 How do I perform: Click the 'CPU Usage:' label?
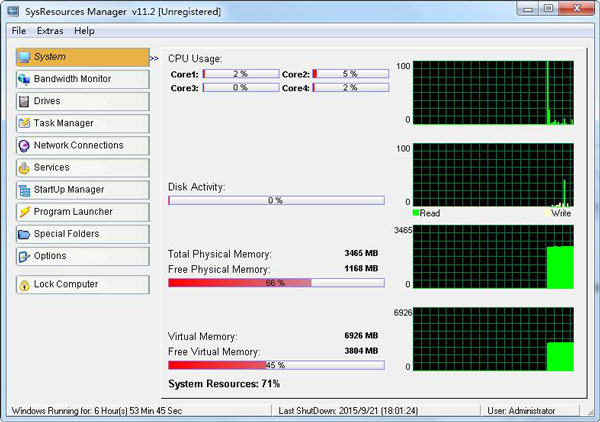point(195,59)
